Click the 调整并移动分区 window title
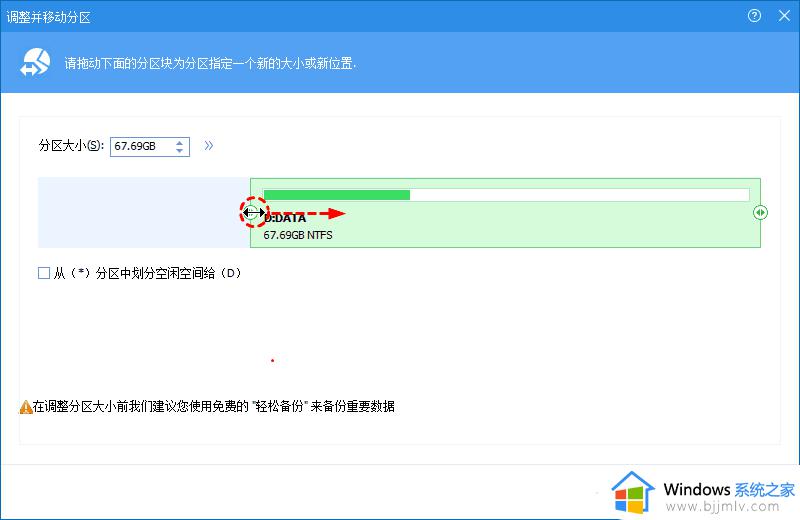Screen dimensions: 800x520 coord(48,17)
